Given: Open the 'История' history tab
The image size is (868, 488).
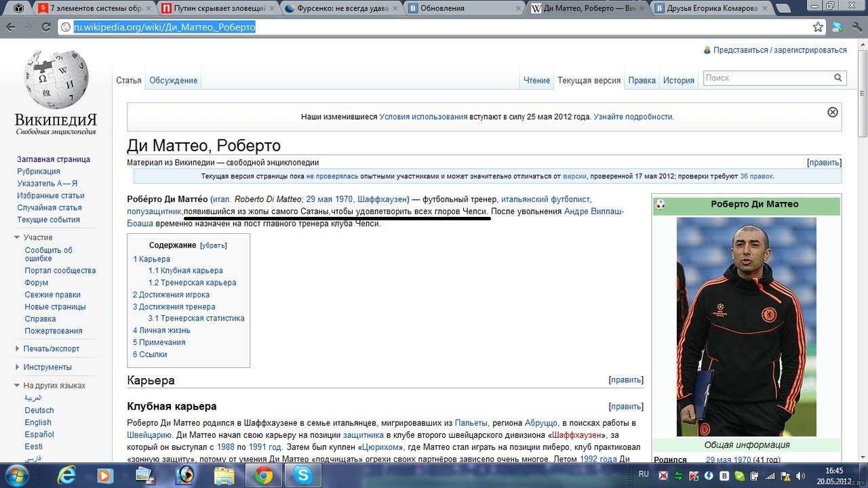Looking at the screenshot, I should tap(679, 81).
